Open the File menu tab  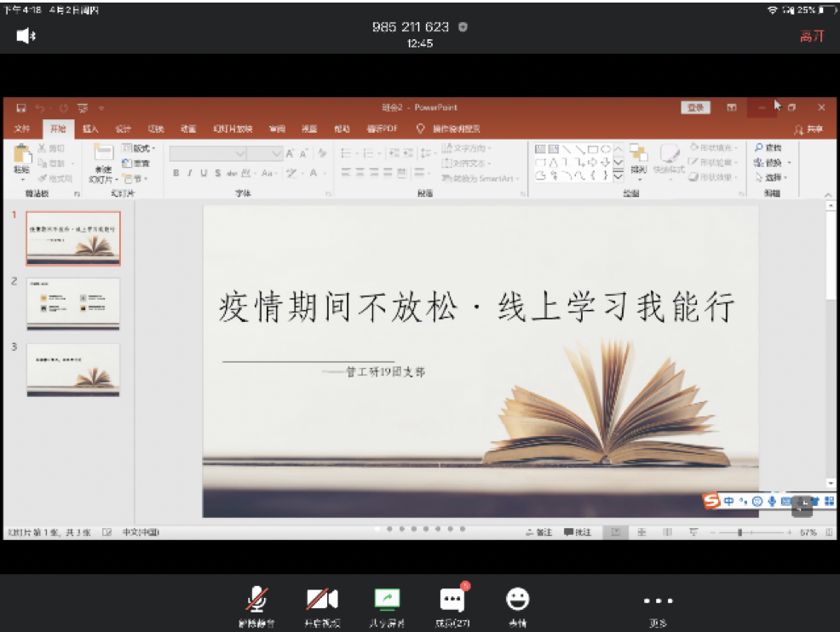22,129
